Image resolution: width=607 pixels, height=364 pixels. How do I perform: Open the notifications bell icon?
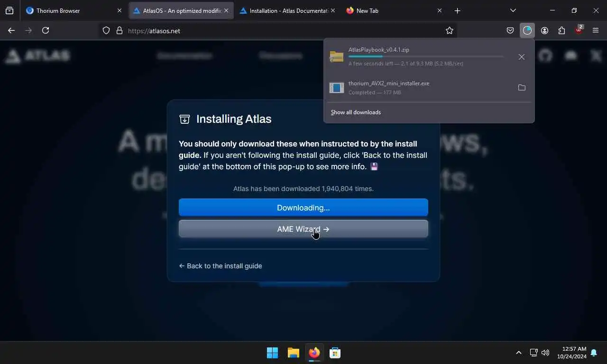click(x=594, y=353)
